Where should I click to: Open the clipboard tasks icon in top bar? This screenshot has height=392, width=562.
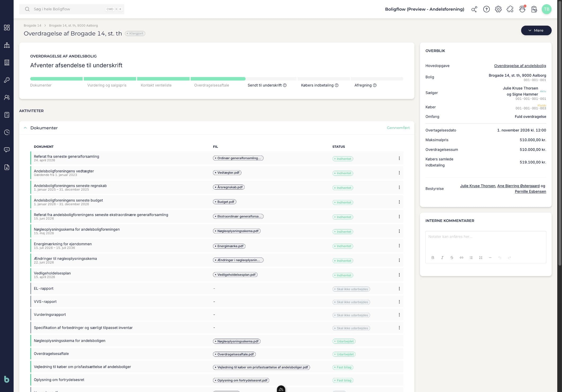(x=534, y=9)
